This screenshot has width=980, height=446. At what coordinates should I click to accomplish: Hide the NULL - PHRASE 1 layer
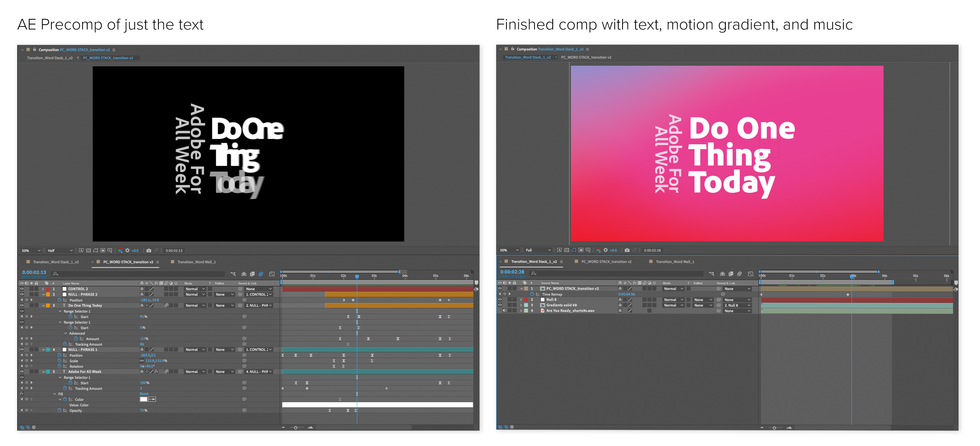[x=22, y=349]
